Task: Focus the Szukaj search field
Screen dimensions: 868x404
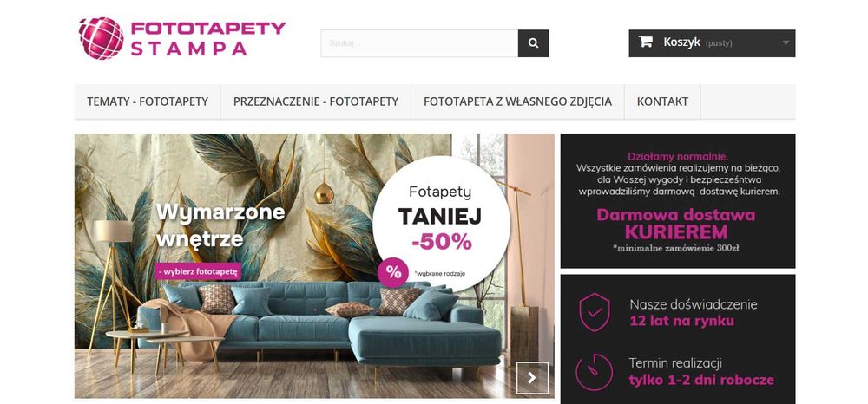Action: pos(419,43)
